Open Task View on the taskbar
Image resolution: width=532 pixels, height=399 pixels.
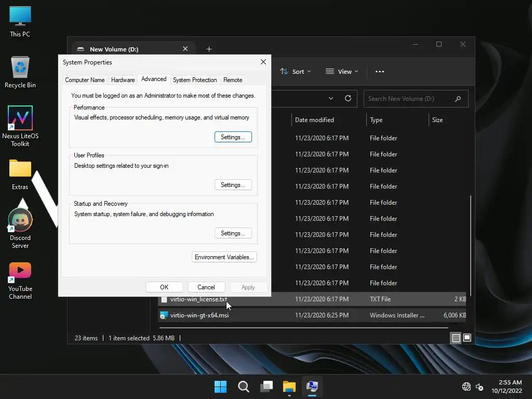[267, 387]
